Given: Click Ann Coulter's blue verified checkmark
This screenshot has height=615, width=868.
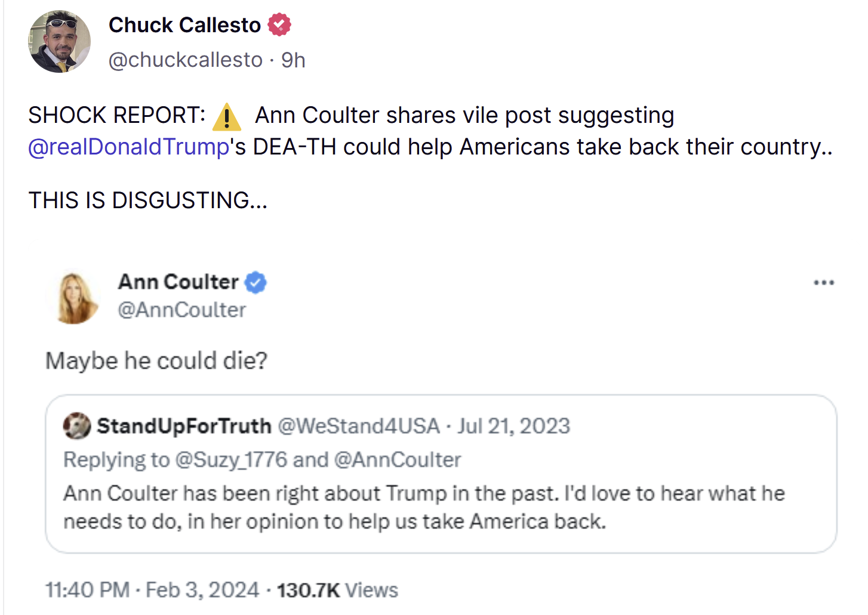Looking at the screenshot, I should 256,282.
